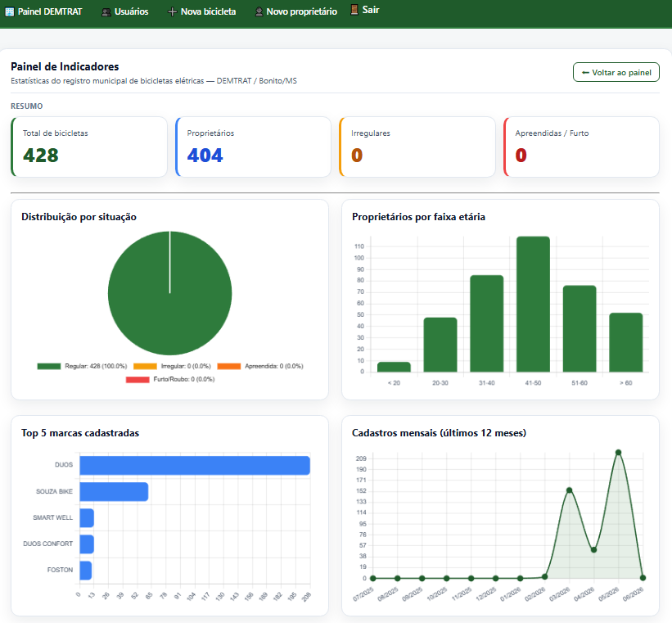Log out using Sair
Screen dimensions: 672x623
point(365,10)
